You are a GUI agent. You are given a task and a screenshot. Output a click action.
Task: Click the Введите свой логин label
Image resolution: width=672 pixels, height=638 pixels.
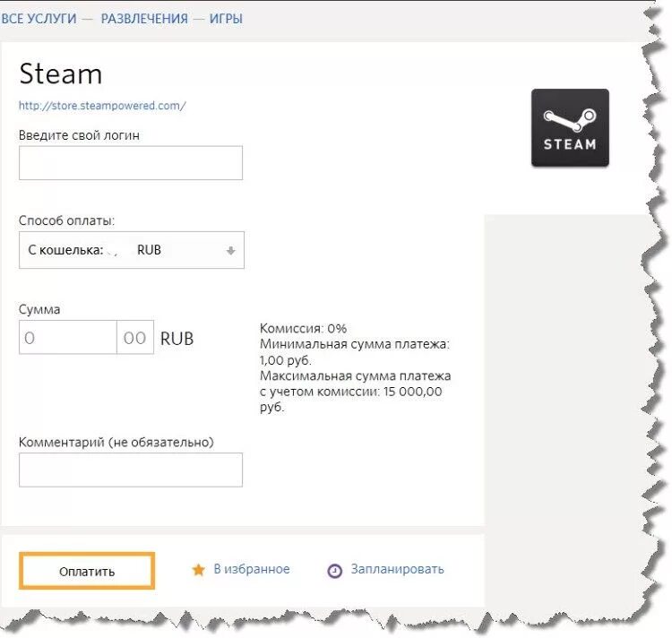[79, 135]
